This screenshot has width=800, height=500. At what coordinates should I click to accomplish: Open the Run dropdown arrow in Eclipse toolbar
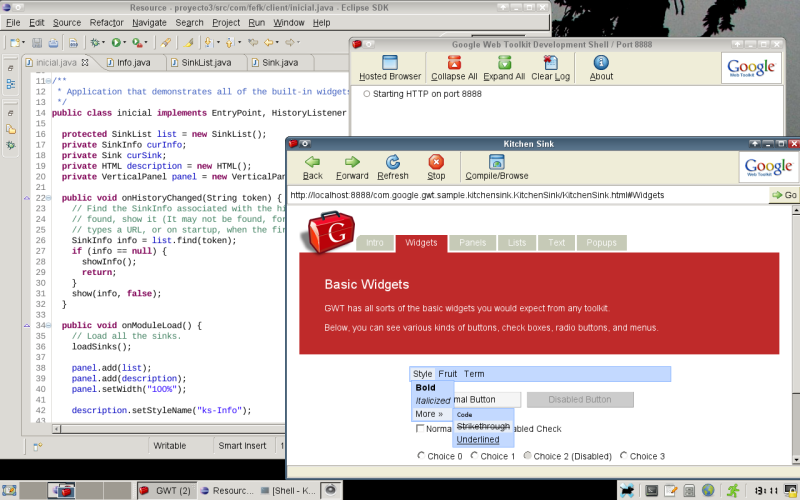[124, 42]
